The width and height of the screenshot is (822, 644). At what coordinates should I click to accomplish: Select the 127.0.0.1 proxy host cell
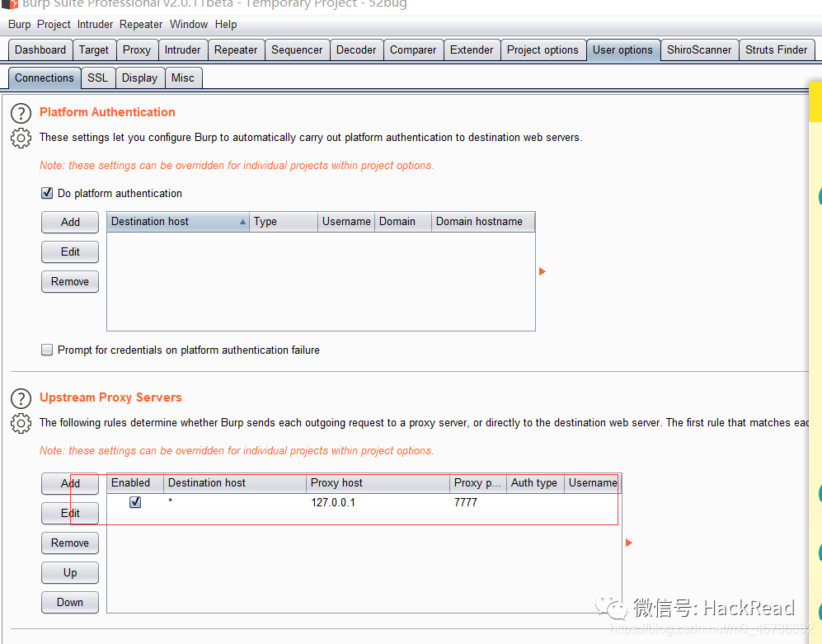tap(378, 502)
